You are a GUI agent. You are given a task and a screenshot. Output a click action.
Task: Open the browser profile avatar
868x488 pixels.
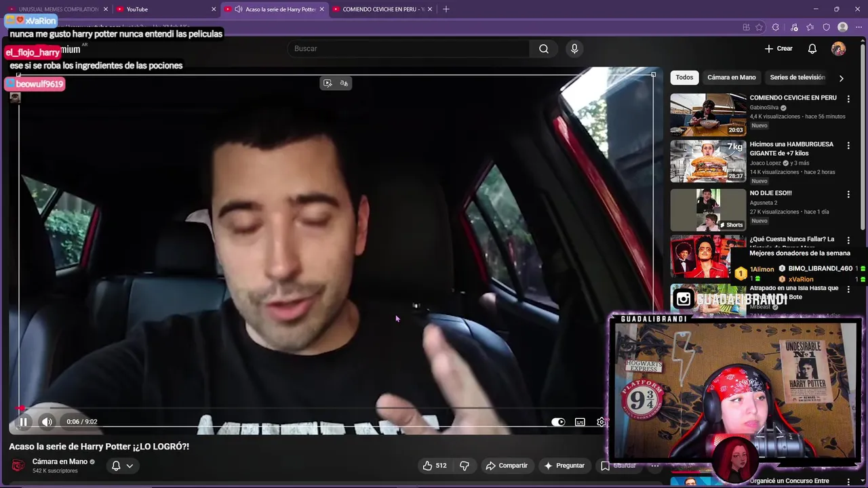[x=842, y=27]
